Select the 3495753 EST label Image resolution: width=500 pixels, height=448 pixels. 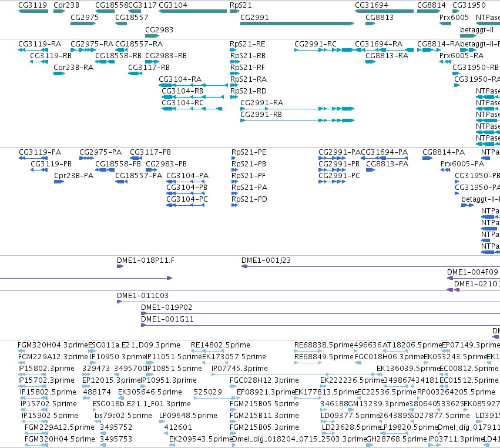[116, 439]
